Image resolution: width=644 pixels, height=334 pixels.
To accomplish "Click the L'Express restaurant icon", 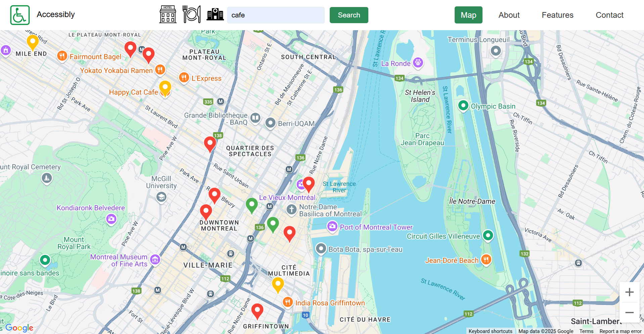I will 184,77.
